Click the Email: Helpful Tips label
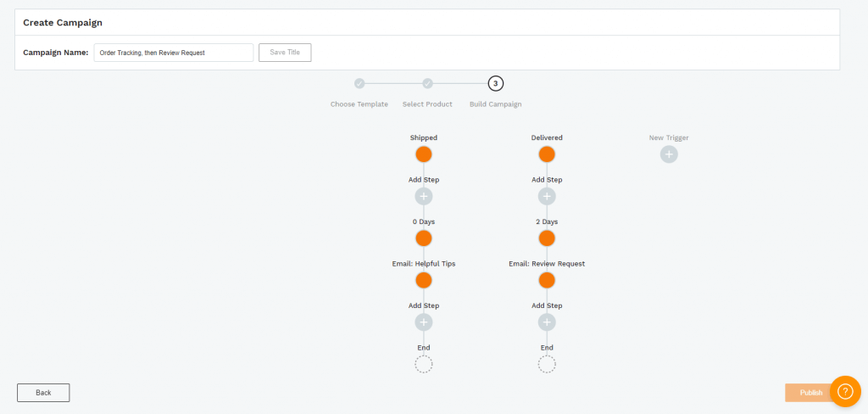 tap(424, 264)
